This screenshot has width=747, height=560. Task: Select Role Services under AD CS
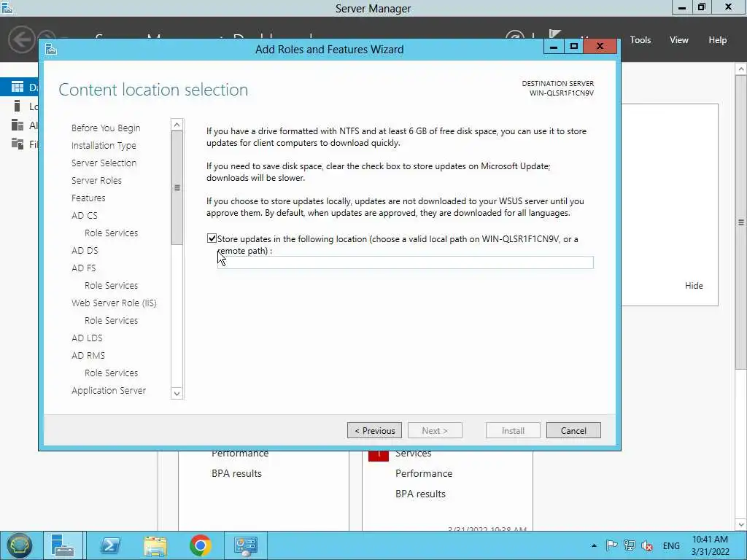112,233
